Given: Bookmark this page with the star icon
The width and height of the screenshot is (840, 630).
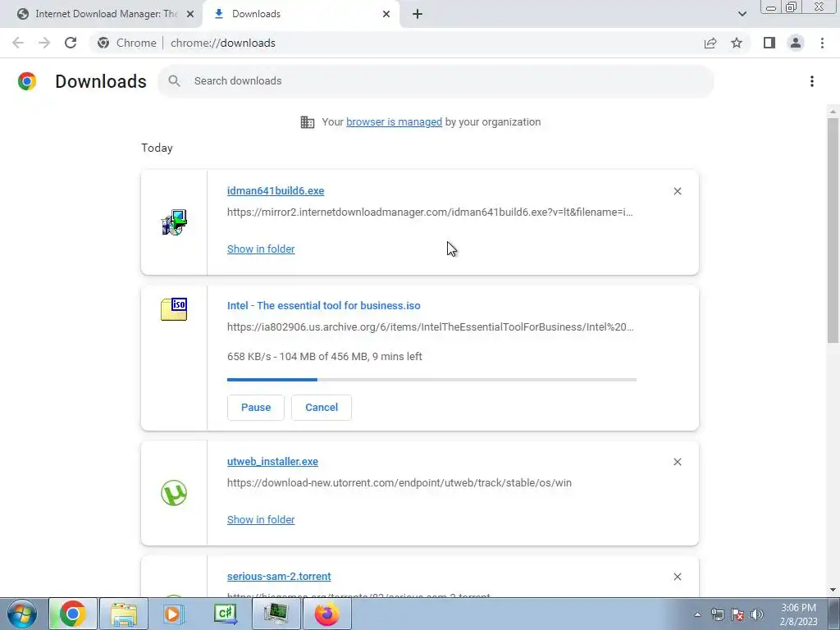Looking at the screenshot, I should (x=737, y=43).
